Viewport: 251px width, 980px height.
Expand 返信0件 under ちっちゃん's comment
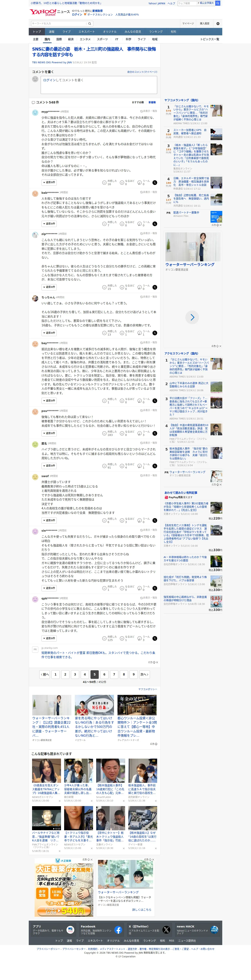(49, 333)
